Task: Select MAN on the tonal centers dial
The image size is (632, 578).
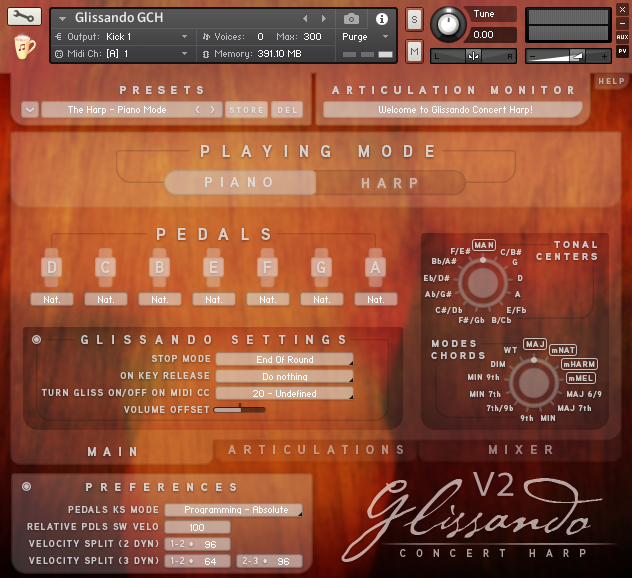Action: pyautogui.click(x=484, y=245)
